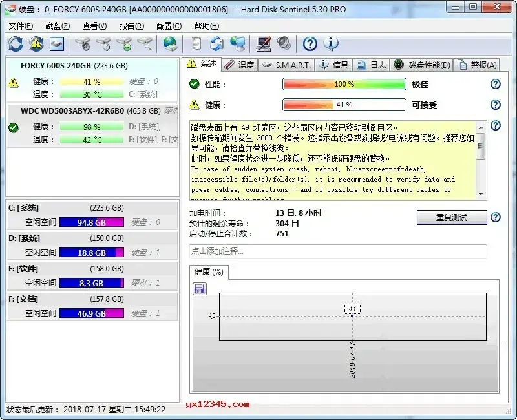This screenshot has width=517, height=420.
Task: Switch to the S.M.A.R.T. tab
Action: click(x=286, y=65)
